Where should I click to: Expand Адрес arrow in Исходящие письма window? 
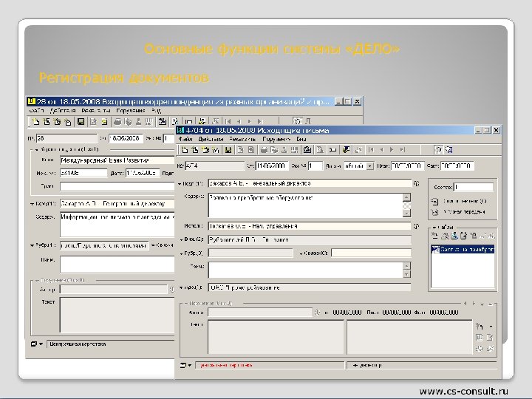(182, 287)
